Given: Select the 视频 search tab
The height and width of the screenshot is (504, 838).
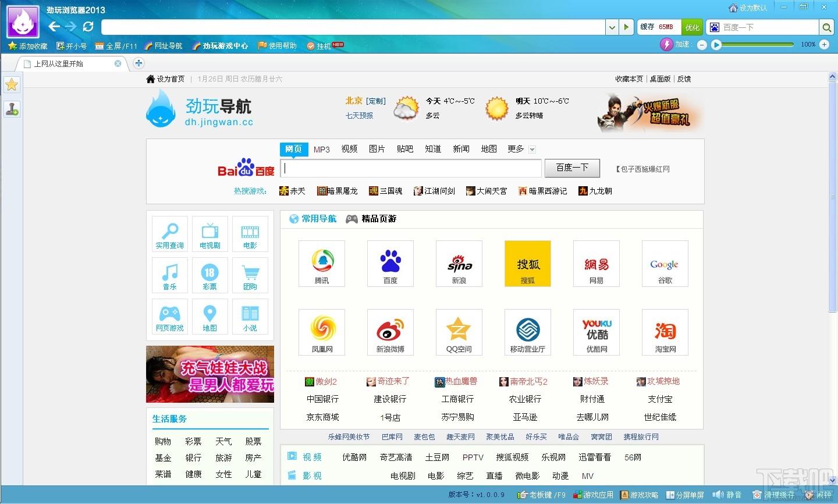Looking at the screenshot, I should tap(350, 149).
